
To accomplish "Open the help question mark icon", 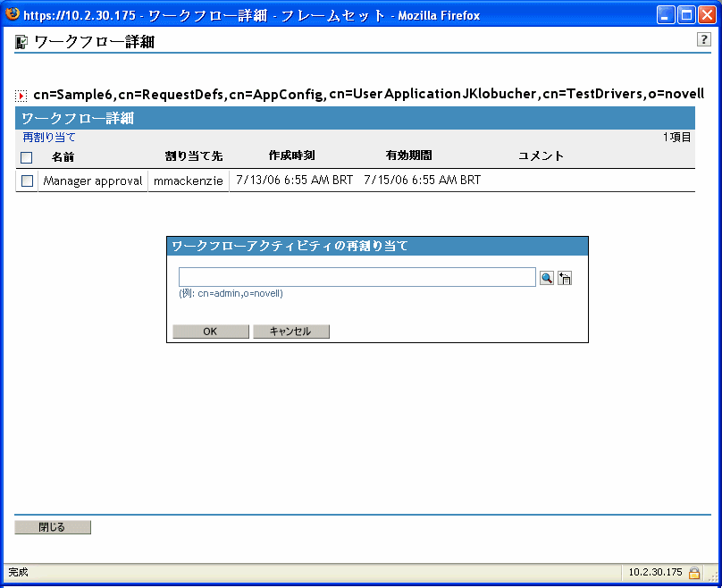I will click(702, 40).
